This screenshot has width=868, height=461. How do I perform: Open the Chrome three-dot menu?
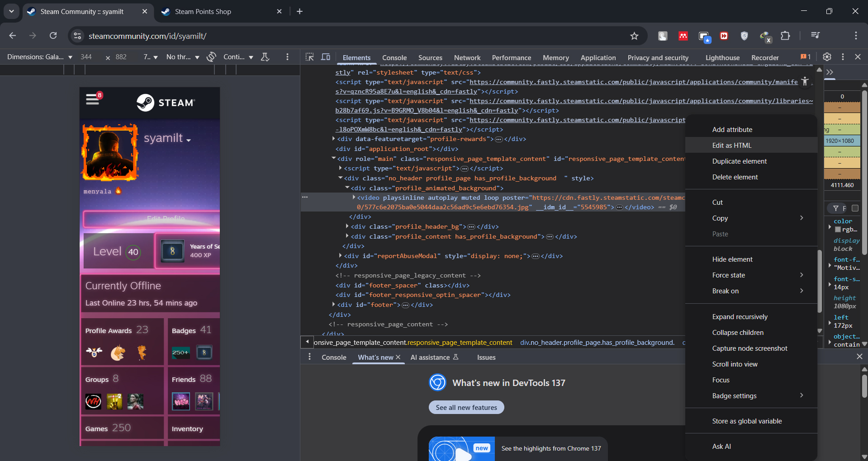[x=856, y=36]
